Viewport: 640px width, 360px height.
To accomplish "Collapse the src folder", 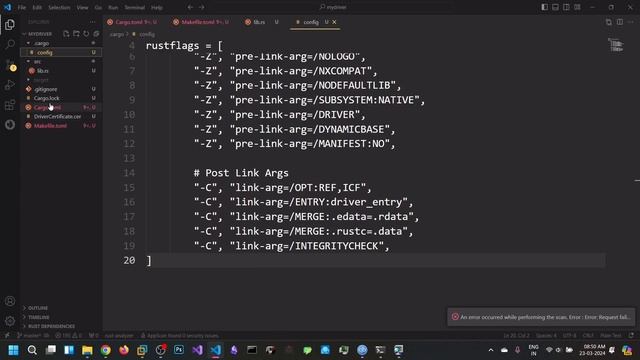I will point(60,62).
